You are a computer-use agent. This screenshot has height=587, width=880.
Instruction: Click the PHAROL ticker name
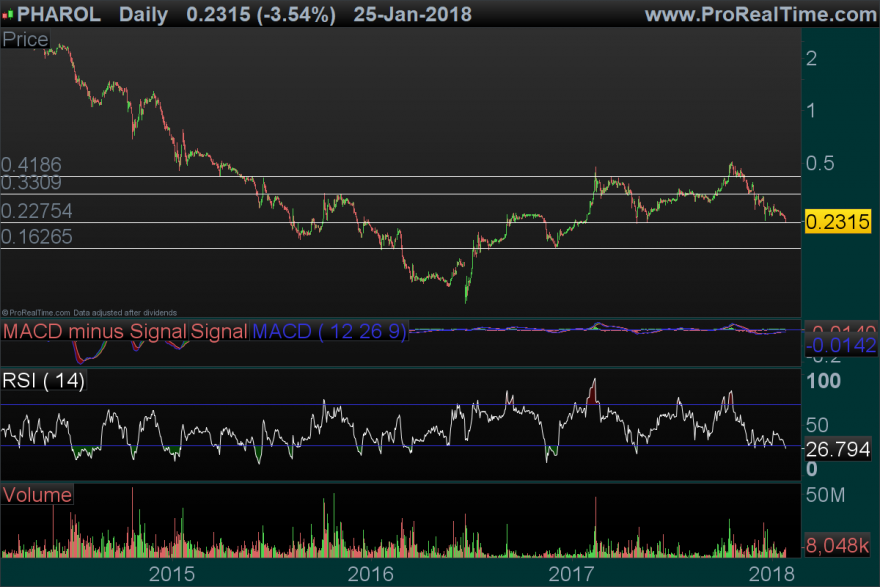[x=59, y=14]
